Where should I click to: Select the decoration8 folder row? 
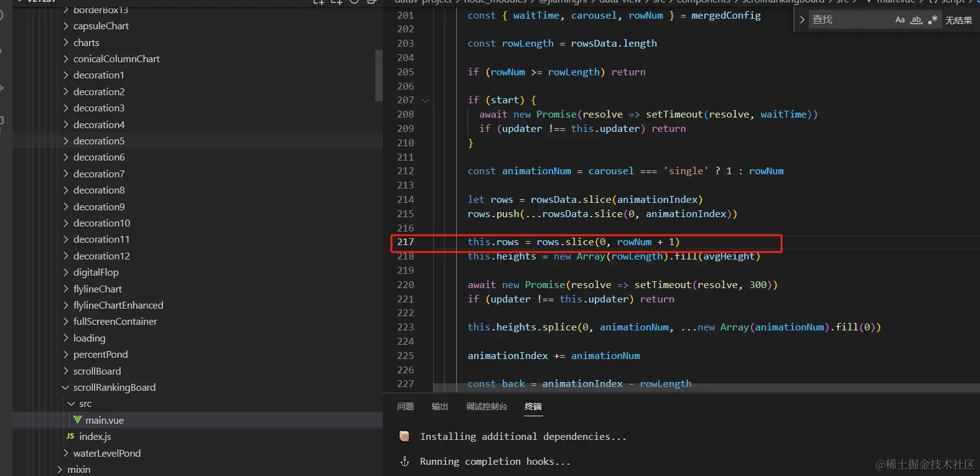[197, 190]
